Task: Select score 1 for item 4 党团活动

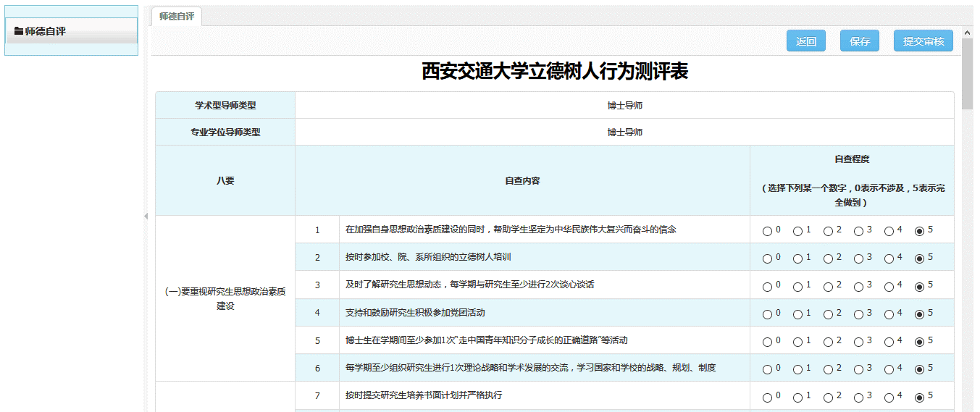Action: (797, 315)
